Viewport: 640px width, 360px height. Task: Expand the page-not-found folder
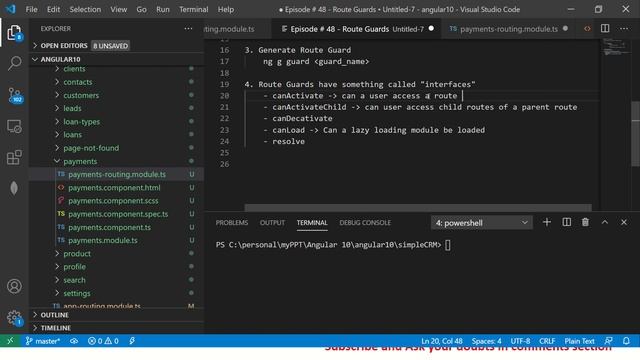click(91, 148)
